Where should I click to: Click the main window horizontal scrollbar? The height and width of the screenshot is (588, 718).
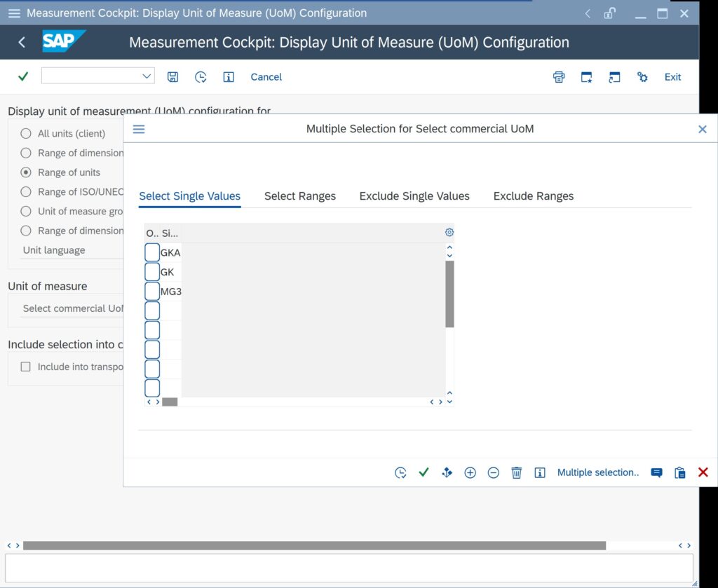(314, 545)
